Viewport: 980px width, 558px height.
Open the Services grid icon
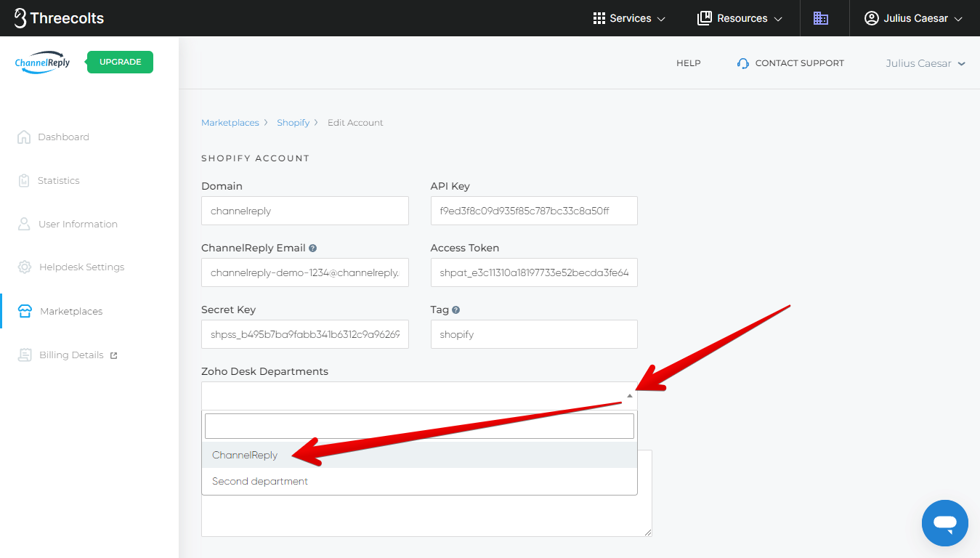click(599, 18)
